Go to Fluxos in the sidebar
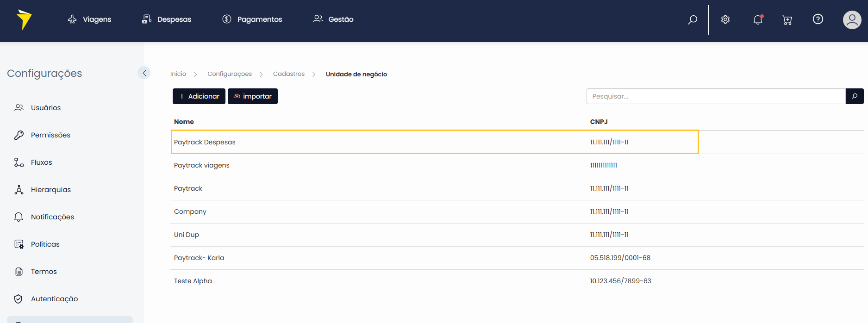Screen dimensions: 868x323 33,162
